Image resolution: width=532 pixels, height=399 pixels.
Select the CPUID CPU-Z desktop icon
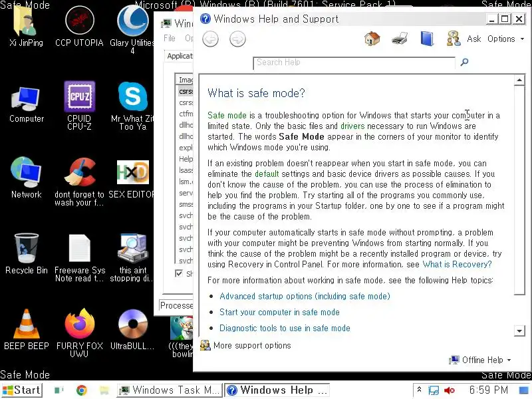(x=79, y=106)
